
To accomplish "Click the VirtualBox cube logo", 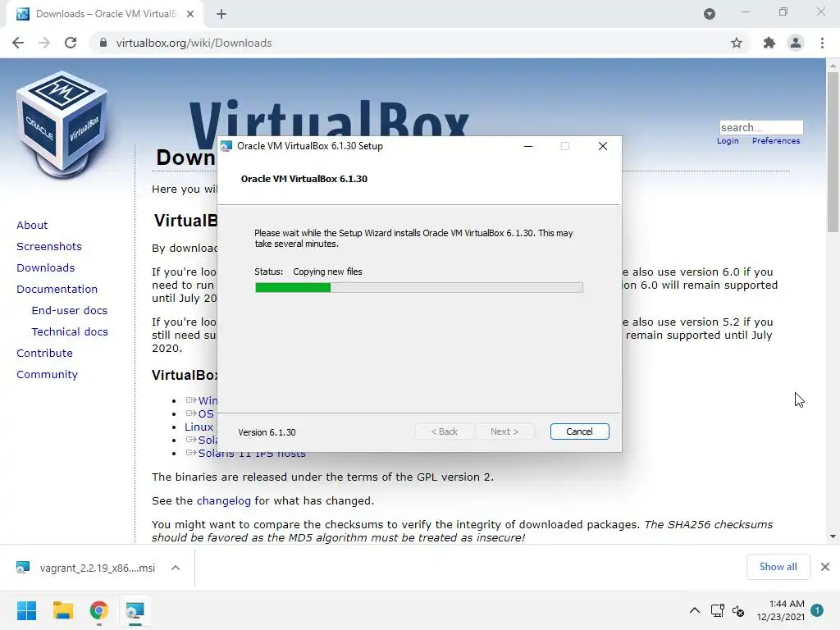I will [x=62, y=124].
